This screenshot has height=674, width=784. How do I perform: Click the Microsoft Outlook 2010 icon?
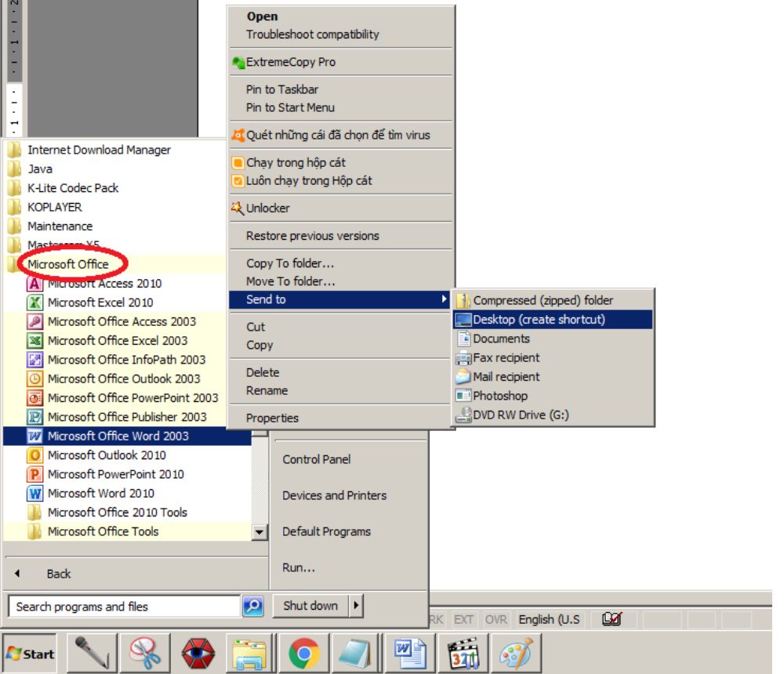pos(34,455)
